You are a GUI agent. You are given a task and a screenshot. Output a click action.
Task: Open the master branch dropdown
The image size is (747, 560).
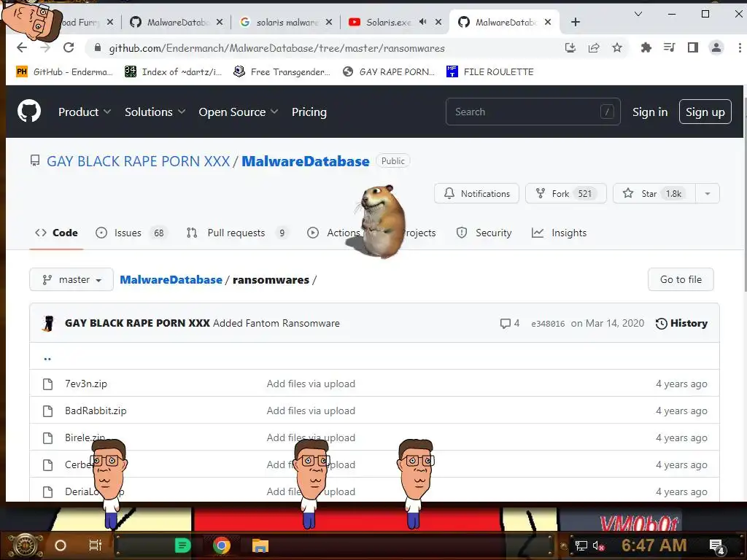pos(71,279)
